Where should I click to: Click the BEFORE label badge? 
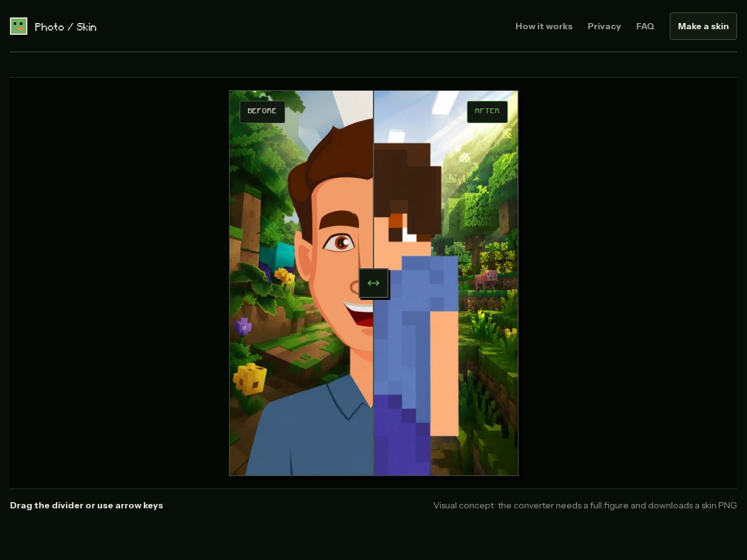click(262, 111)
